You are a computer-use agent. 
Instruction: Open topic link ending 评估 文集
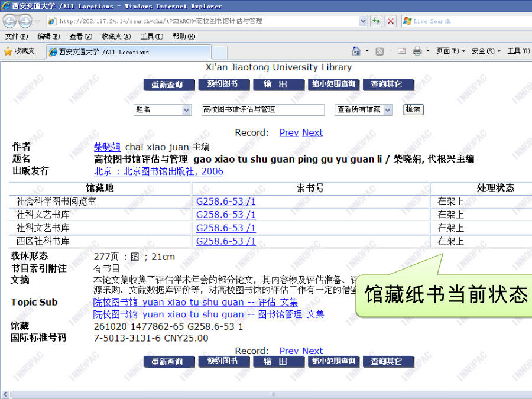tap(196, 302)
